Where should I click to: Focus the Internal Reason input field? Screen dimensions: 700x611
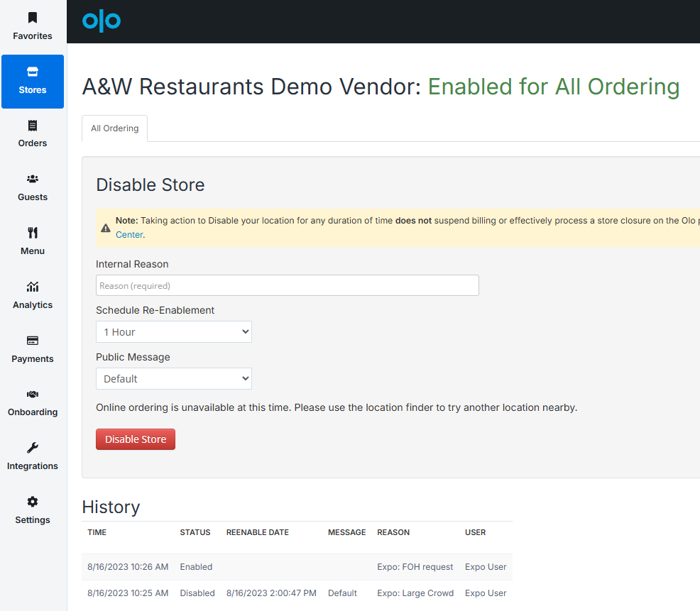tap(287, 285)
